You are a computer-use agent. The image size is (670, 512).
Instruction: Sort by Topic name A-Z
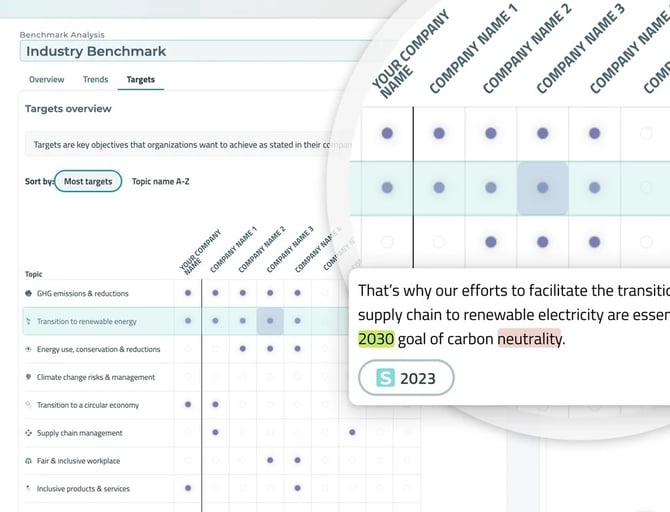[x=161, y=181]
